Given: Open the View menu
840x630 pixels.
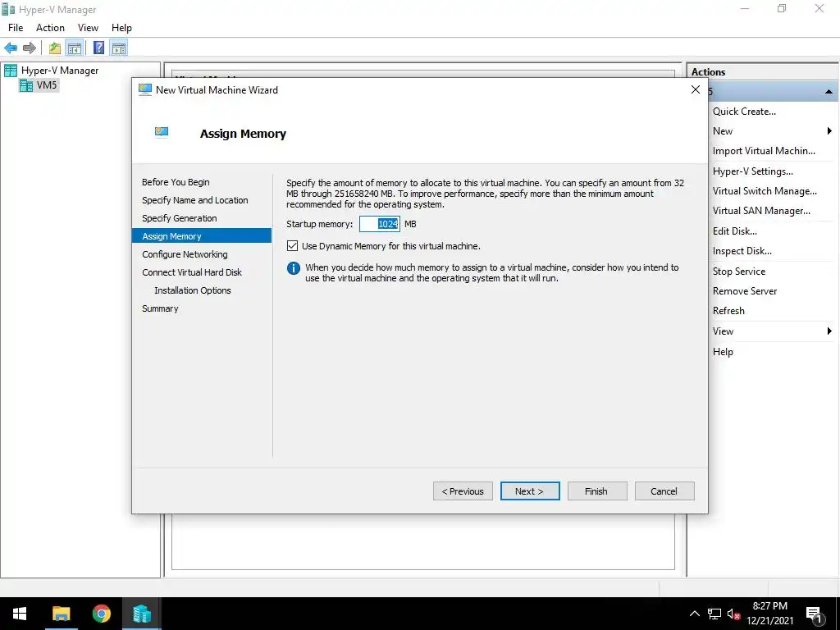Looking at the screenshot, I should (88, 28).
